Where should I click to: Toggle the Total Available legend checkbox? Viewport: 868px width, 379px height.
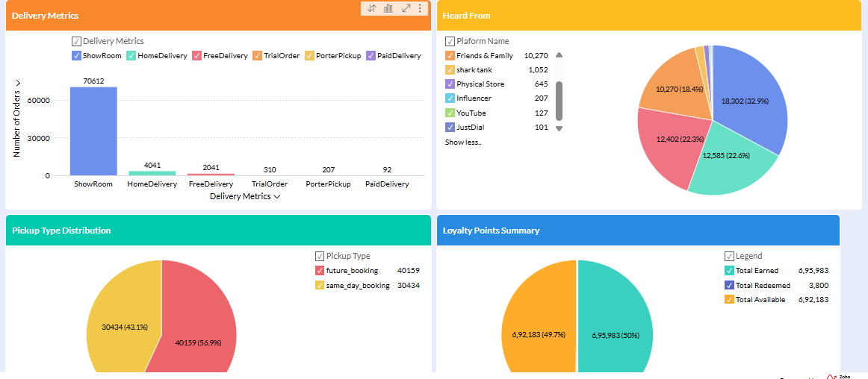[x=729, y=300]
